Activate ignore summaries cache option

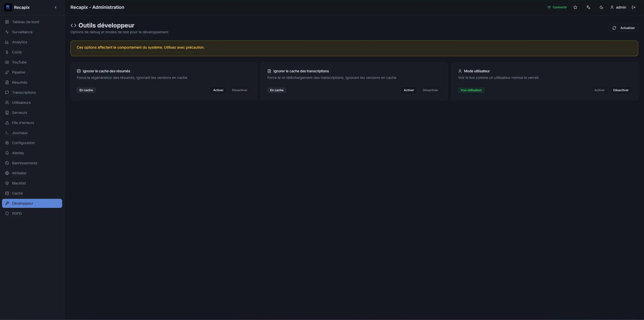click(x=218, y=90)
